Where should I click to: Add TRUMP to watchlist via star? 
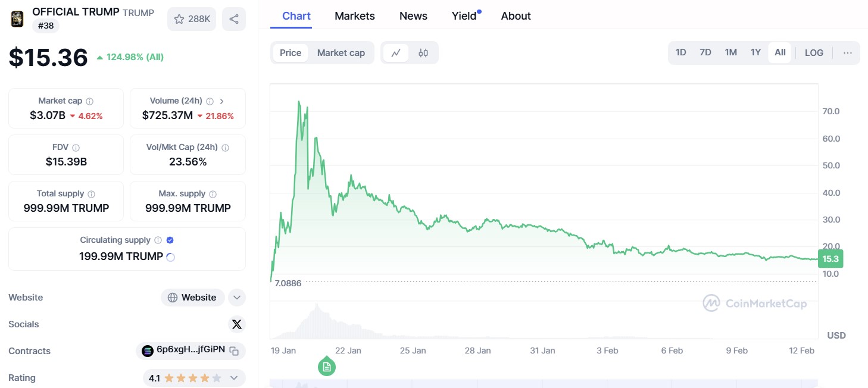point(192,19)
